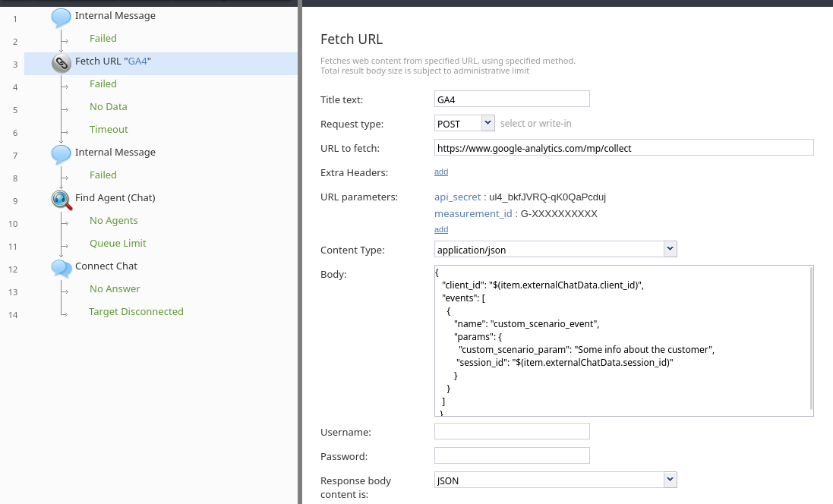Click the measurement_id value G-XXXXXXXXXX

tap(559, 213)
